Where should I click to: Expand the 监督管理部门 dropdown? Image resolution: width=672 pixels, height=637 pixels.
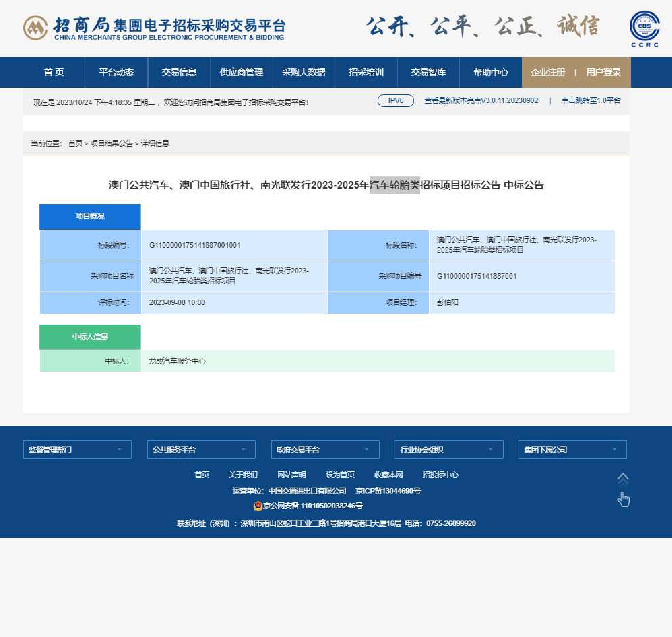(77, 450)
